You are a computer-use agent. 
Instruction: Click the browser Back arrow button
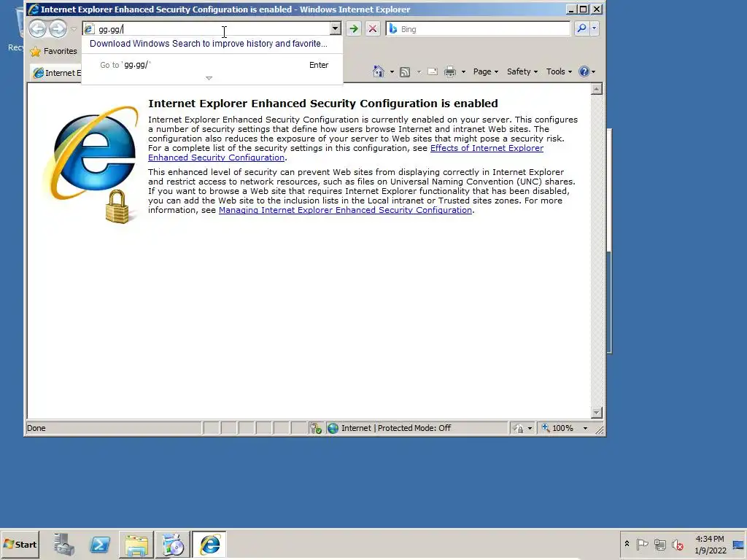pyautogui.click(x=38, y=29)
